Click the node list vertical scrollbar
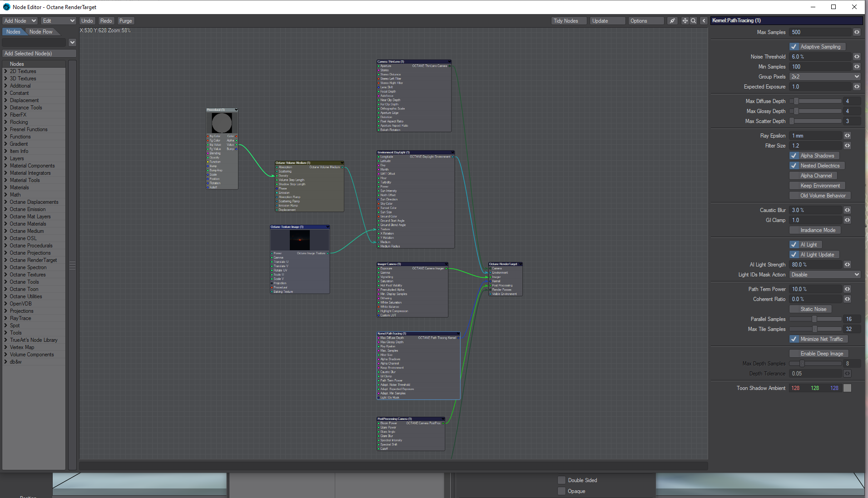 pos(72,266)
